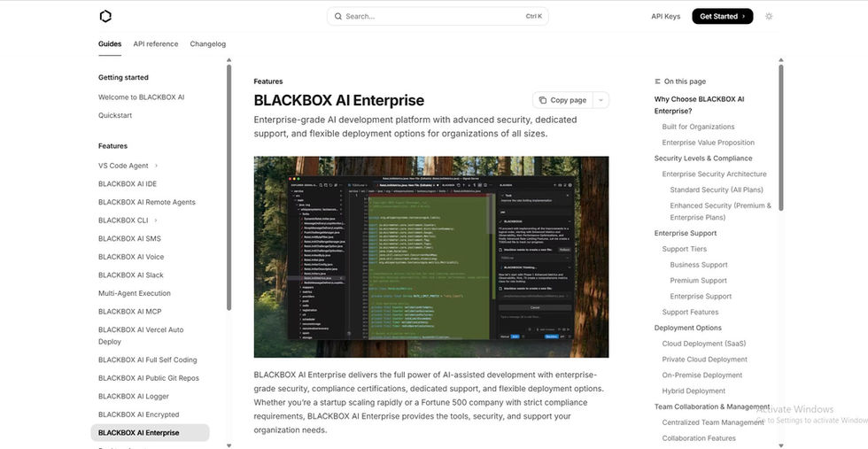Jump to Enhanced Security (Premium & Enterprise Plans)
The height and width of the screenshot is (449, 868).
point(720,212)
